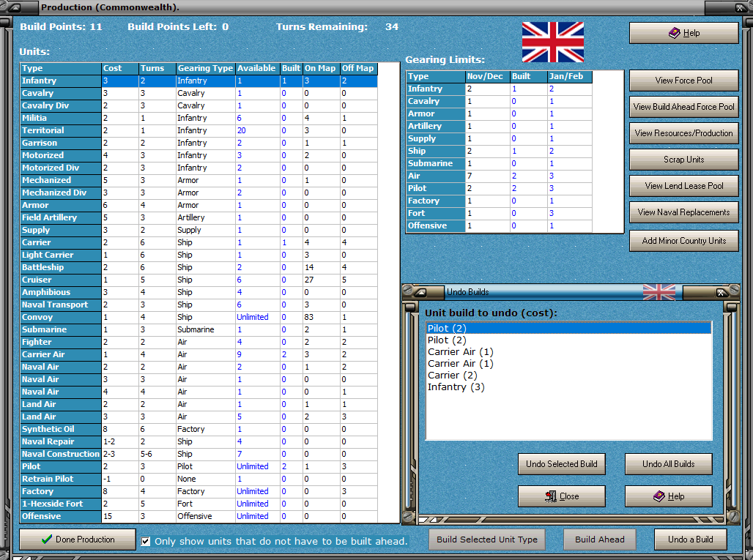Toggle only show units not built ahead
The width and height of the screenshot is (753, 560).
146,541
